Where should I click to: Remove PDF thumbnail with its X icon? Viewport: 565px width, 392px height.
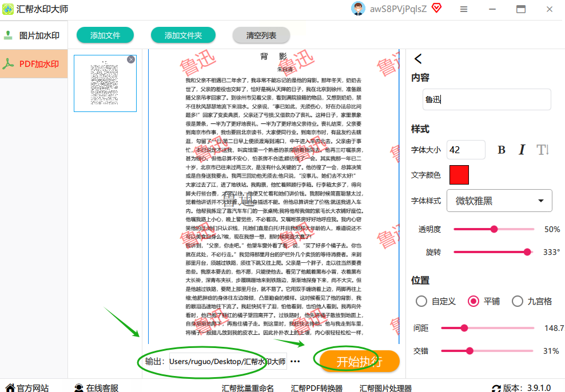131,59
